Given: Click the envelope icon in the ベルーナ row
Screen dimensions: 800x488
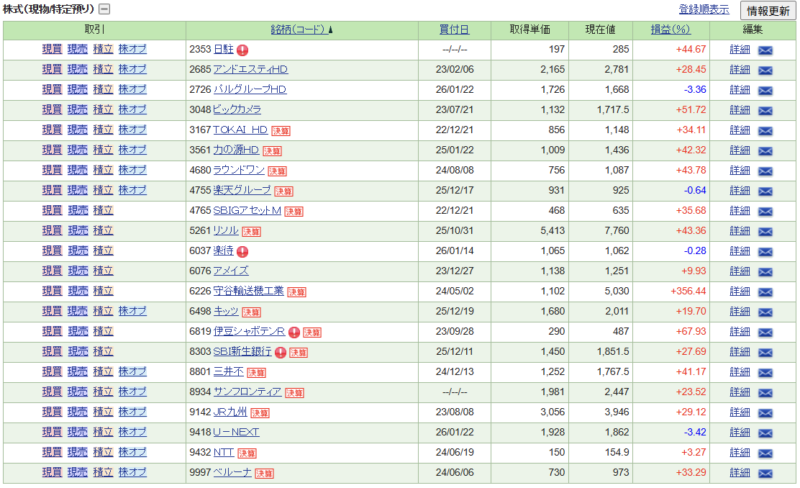Looking at the screenshot, I should (766, 473).
